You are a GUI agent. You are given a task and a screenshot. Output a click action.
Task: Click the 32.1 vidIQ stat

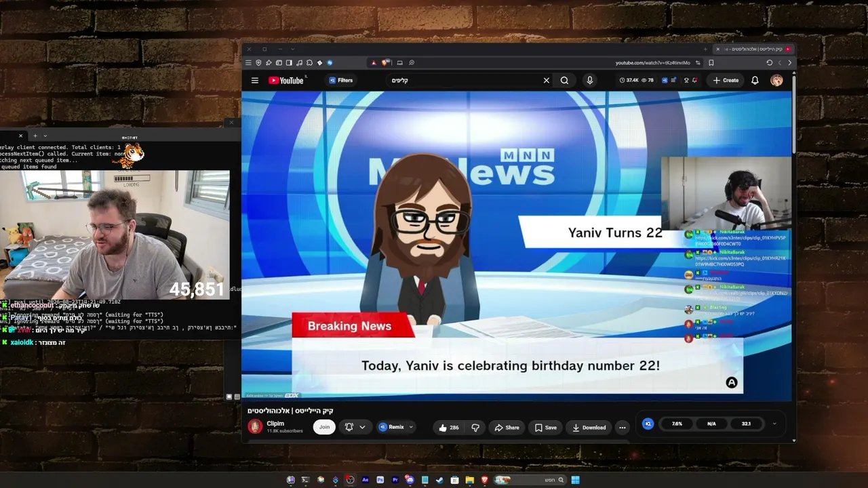pos(746,424)
